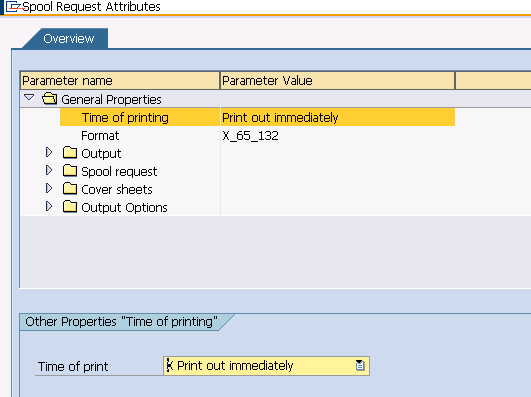This screenshot has width=531, height=397.
Task: Click the Spool Request Attributes window icon
Action: pyautogui.click(x=14, y=6)
